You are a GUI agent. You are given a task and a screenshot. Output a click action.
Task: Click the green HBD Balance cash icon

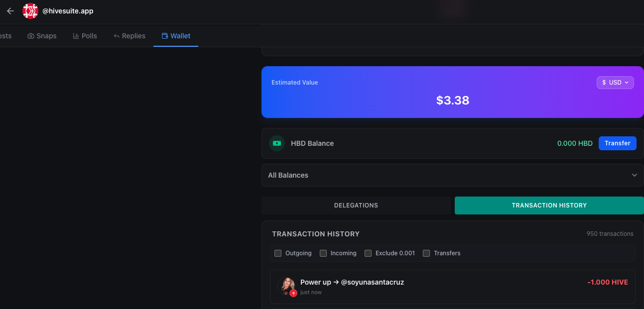(x=277, y=143)
